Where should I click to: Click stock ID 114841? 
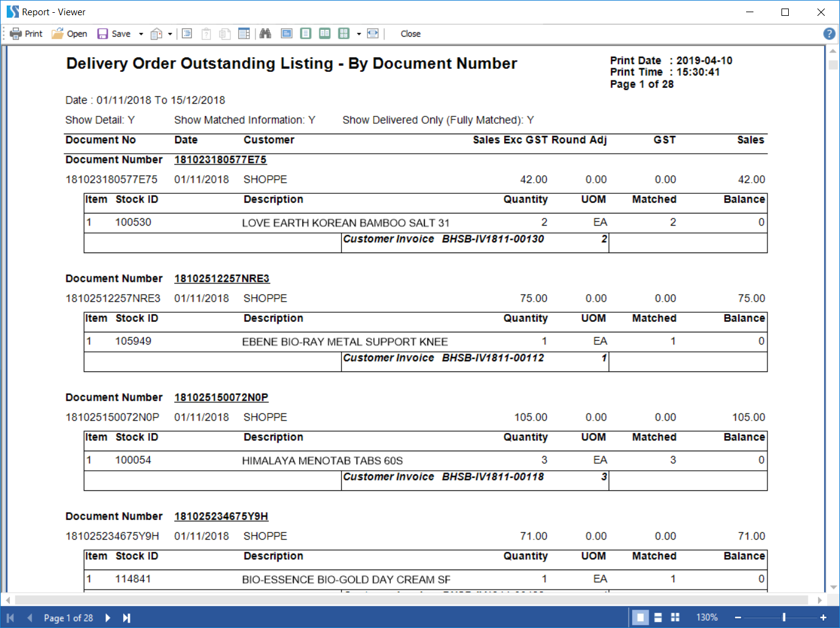coord(133,579)
